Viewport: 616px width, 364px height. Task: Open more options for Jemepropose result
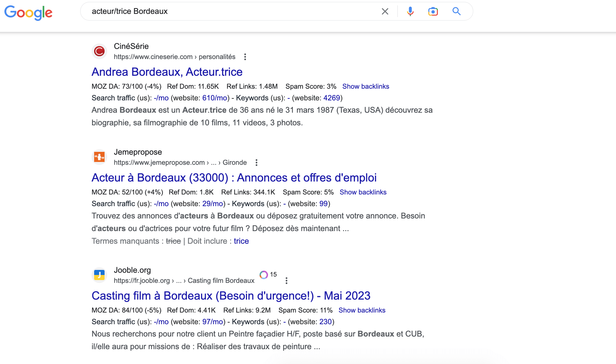point(257,163)
